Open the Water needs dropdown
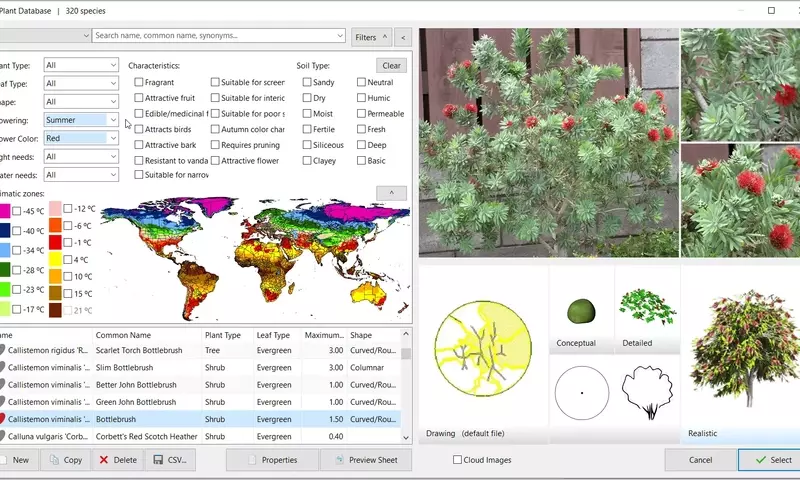Viewport: 800px width, 480px height. [x=81, y=175]
